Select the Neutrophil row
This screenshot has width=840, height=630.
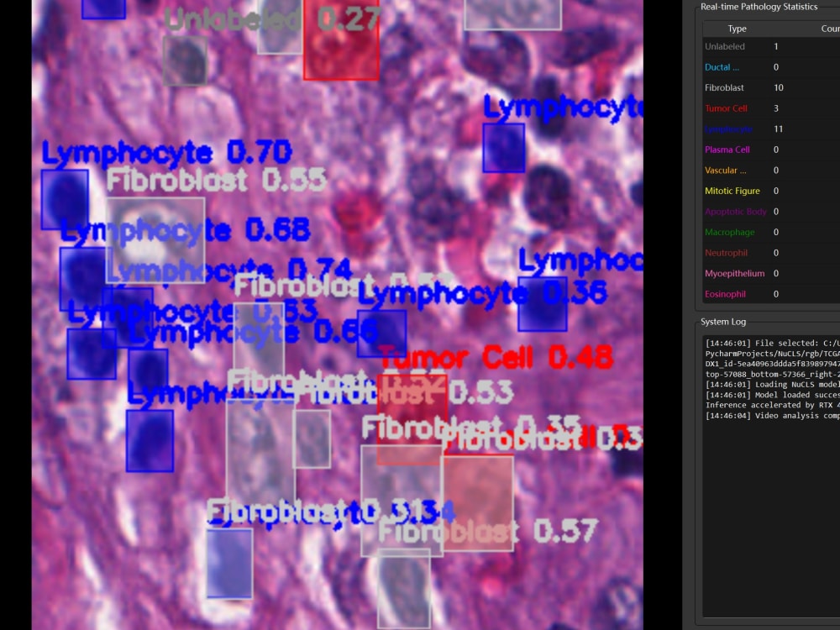(771, 253)
